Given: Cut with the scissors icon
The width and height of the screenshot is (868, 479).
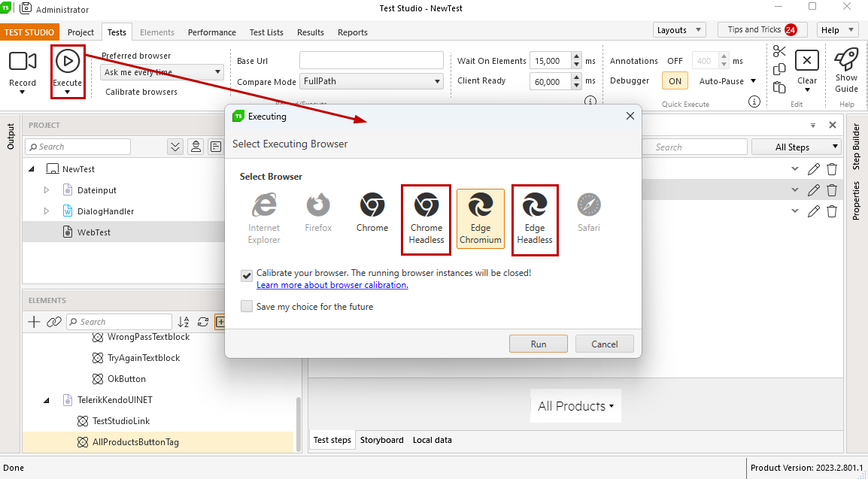Looking at the screenshot, I should point(779,51).
